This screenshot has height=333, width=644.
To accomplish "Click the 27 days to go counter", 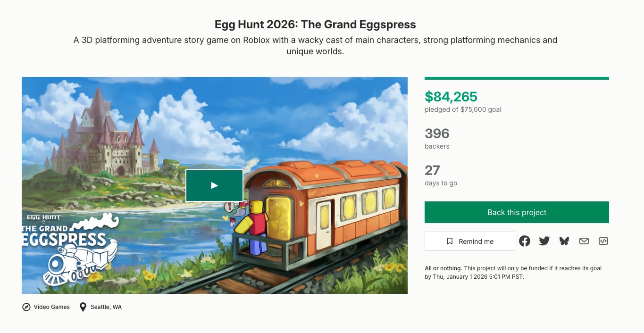I will coord(432,170).
